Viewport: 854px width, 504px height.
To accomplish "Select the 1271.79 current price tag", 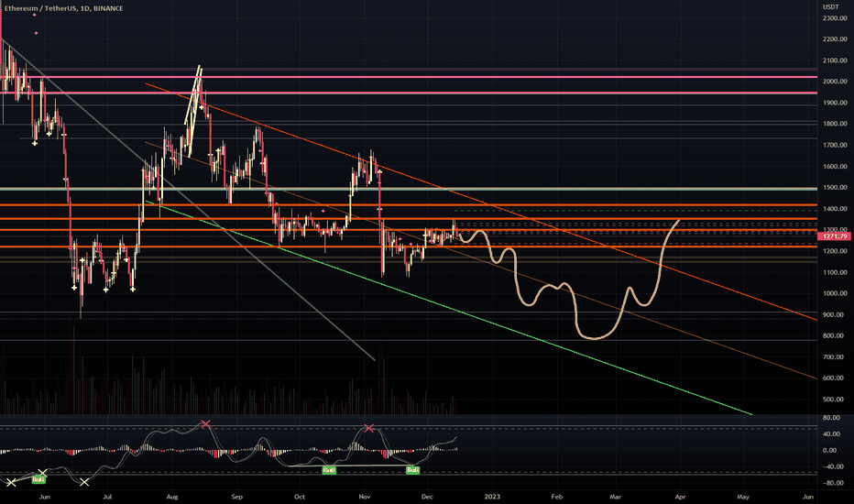I will (836, 236).
